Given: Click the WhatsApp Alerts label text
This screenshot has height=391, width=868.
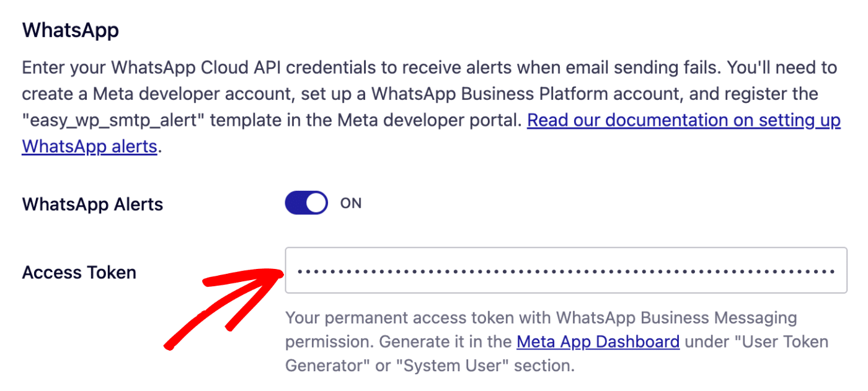Looking at the screenshot, I should [92, 204].
